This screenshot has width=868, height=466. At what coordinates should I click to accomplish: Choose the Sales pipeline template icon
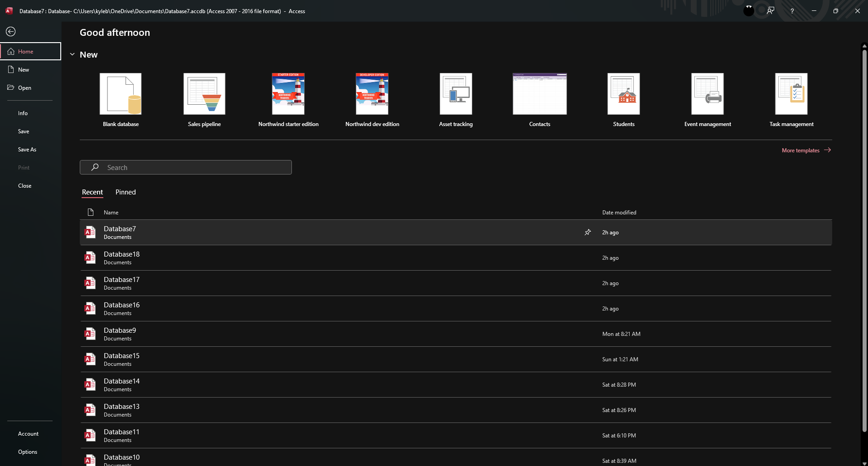click(204, 94)
